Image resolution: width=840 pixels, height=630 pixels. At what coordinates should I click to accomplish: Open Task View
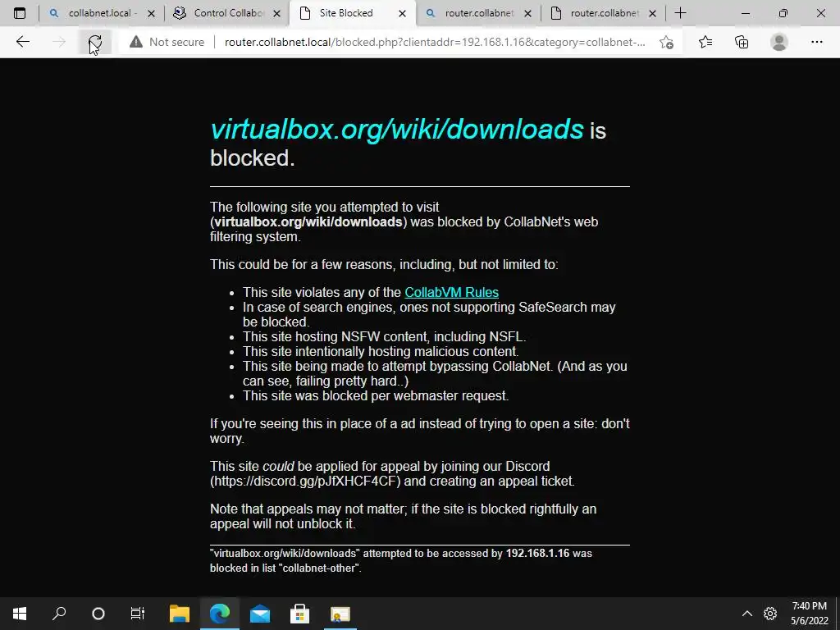click(138, 614)
